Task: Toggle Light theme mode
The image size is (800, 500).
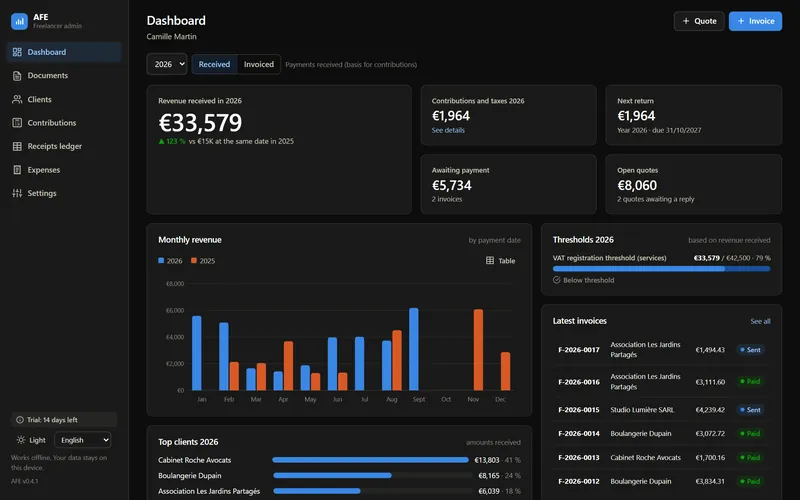Action: (31, 440)
